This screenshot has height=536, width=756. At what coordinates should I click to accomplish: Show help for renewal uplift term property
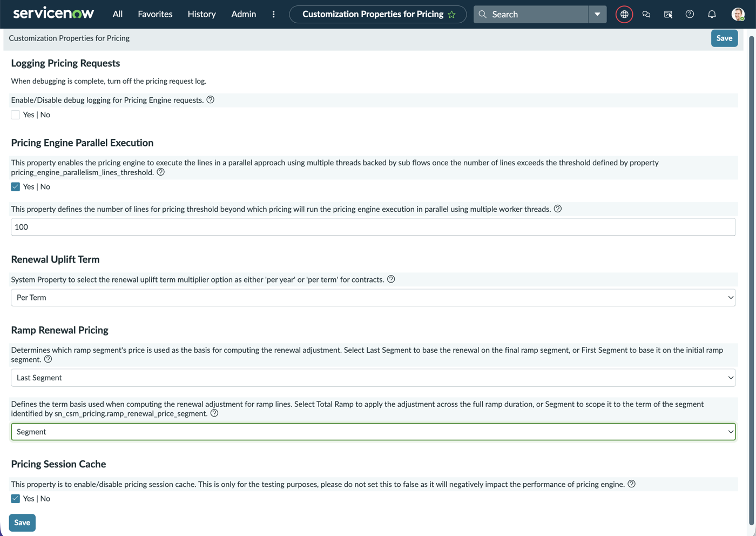(x=391, y=279)
